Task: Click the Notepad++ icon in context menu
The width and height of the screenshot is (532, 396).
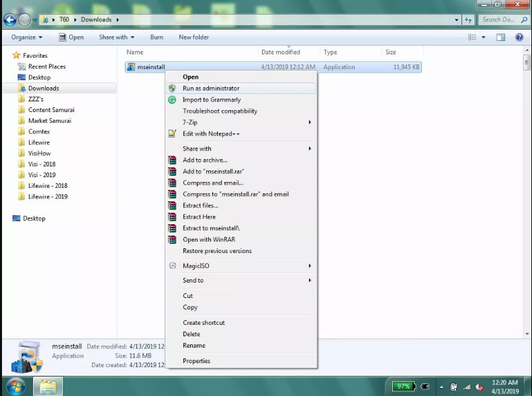Action: pyautogui.click(x=173, y=134)
